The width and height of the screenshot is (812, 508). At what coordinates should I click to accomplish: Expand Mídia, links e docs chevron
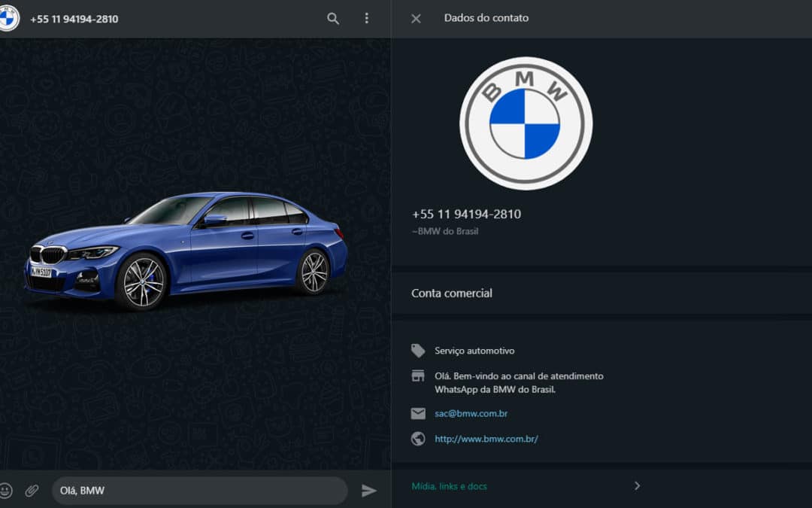tap(637, 485)
